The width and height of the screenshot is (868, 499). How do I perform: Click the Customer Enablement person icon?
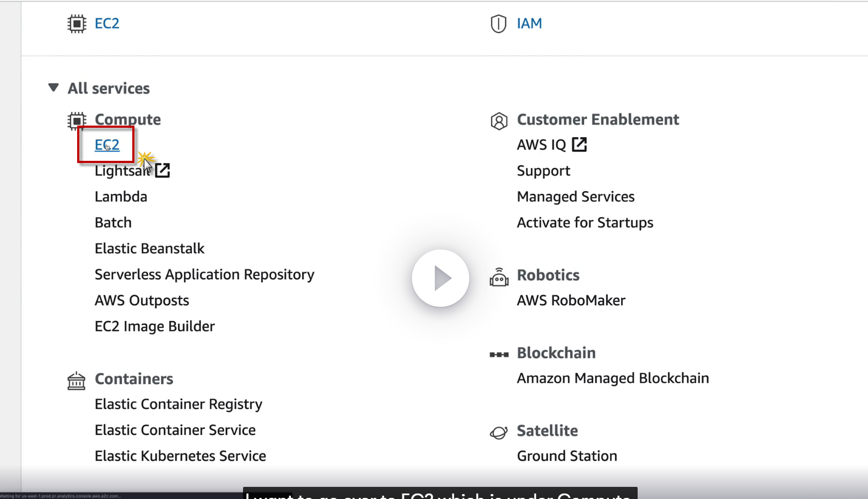tap(499, 121)
